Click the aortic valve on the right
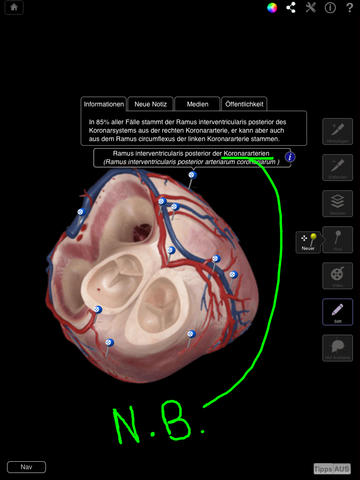This screenshot has width=360, height=480. (160, 305)
